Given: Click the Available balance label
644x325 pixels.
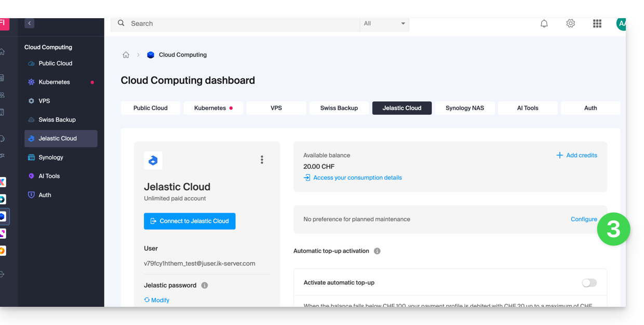Looking at the screenshot, I should tap(327, 155).
